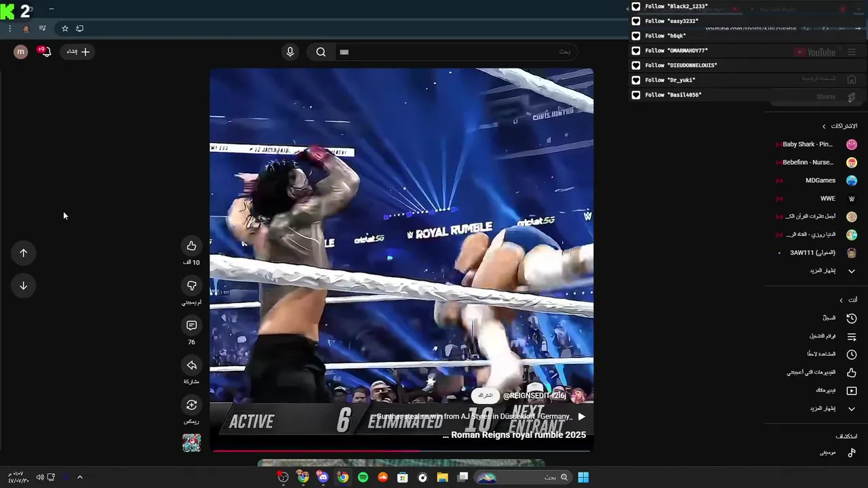Open Microsoft Store from taskbar
The height and width of the screenshot is (488, 868).
(403, 477)
